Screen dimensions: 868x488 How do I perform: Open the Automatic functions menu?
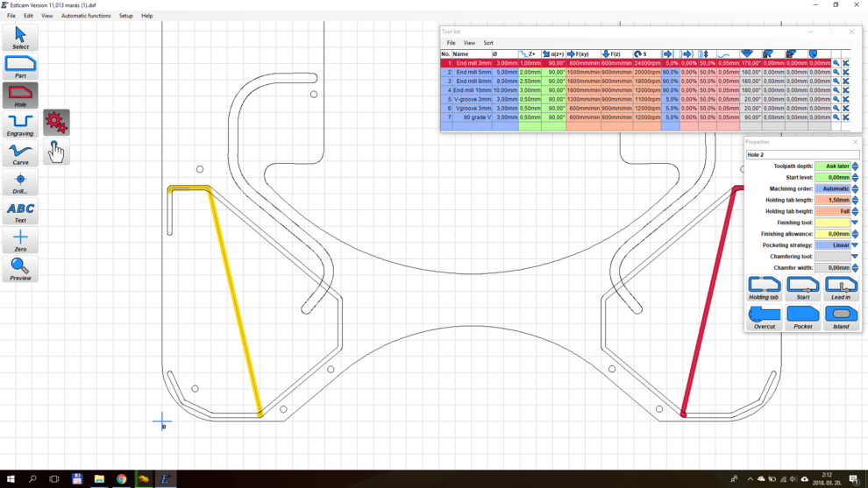point(86,16)
